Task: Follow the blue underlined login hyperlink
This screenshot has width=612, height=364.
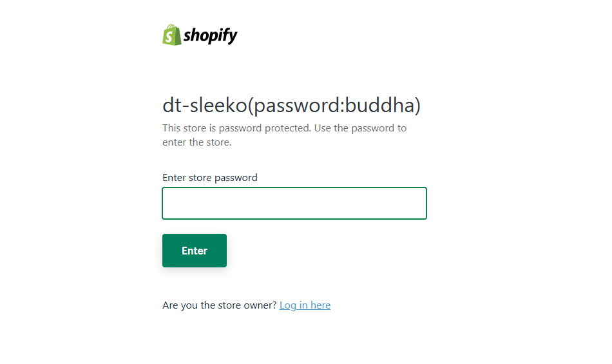Action: 305,305
